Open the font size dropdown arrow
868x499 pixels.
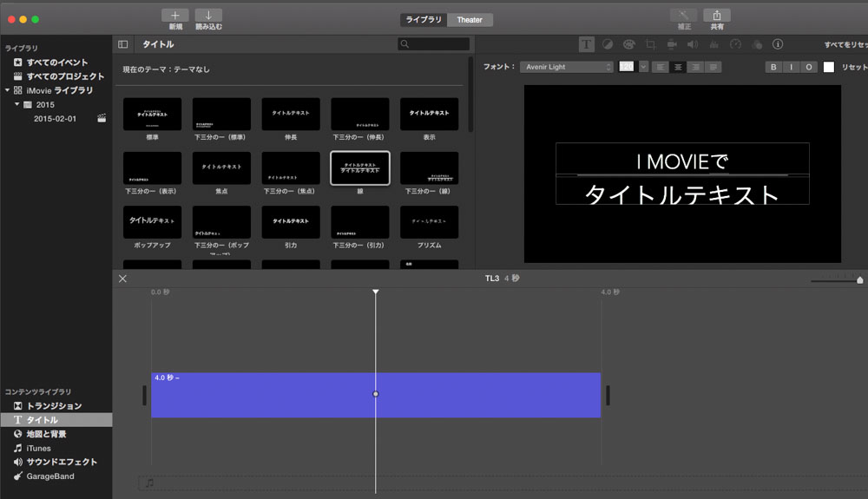[643, 67]
